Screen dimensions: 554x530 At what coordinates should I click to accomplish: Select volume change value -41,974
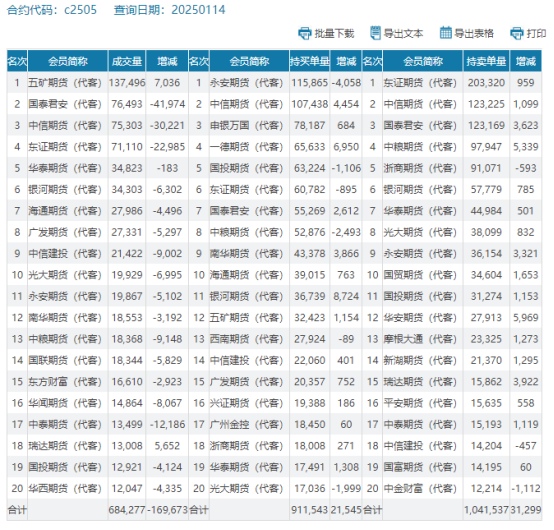tap(167, 104)
